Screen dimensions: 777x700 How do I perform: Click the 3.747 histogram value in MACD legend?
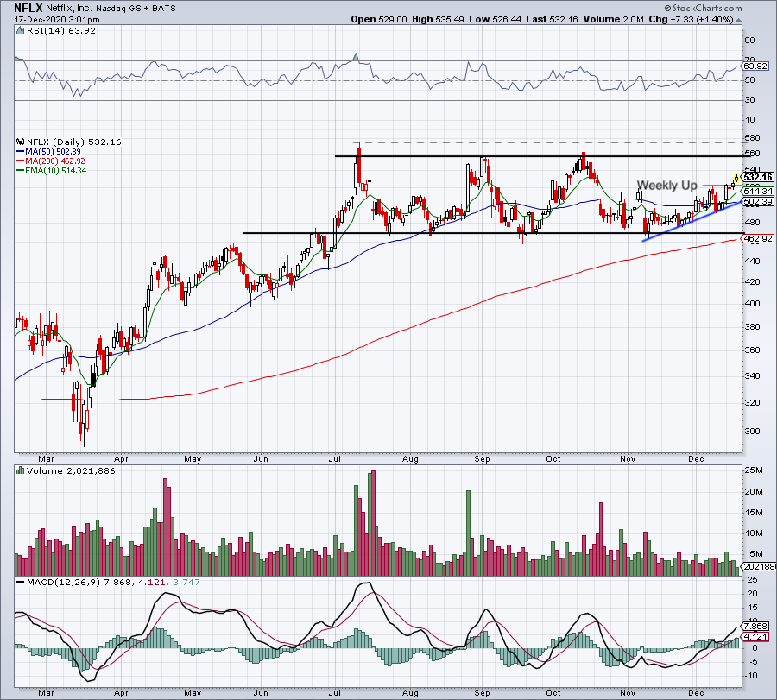[185, 582]
